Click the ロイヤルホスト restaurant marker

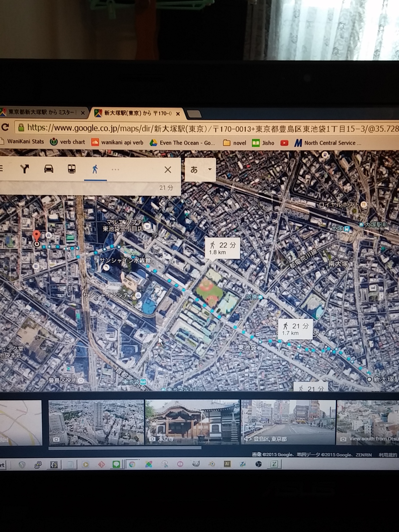pos(364,204)
